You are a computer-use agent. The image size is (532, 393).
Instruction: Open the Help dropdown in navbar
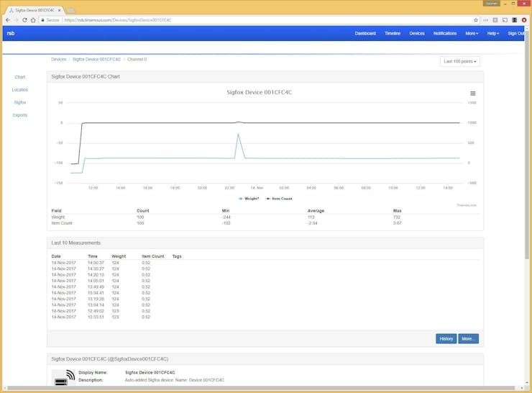point(493,33)
